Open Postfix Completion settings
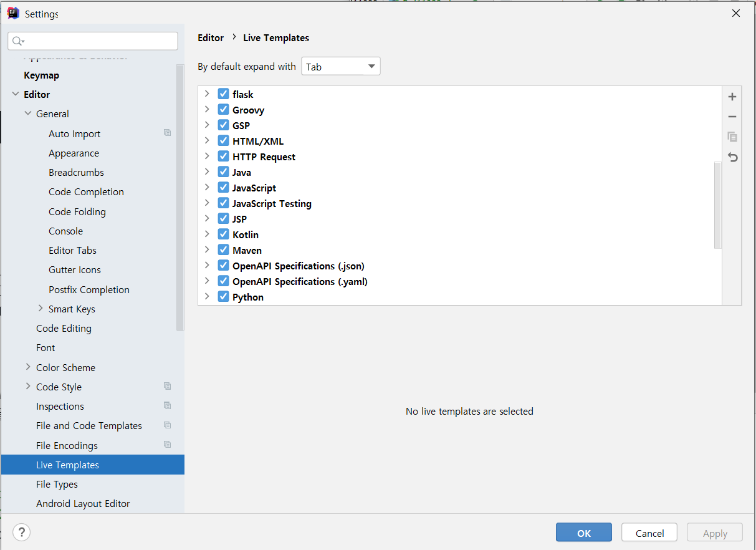 (x=89, y=289)
